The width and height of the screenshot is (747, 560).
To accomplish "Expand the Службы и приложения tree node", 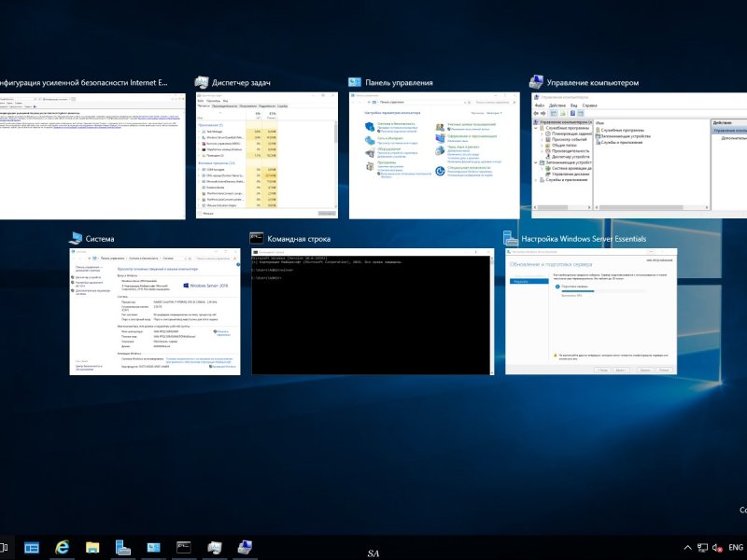I will coord(536,180).
